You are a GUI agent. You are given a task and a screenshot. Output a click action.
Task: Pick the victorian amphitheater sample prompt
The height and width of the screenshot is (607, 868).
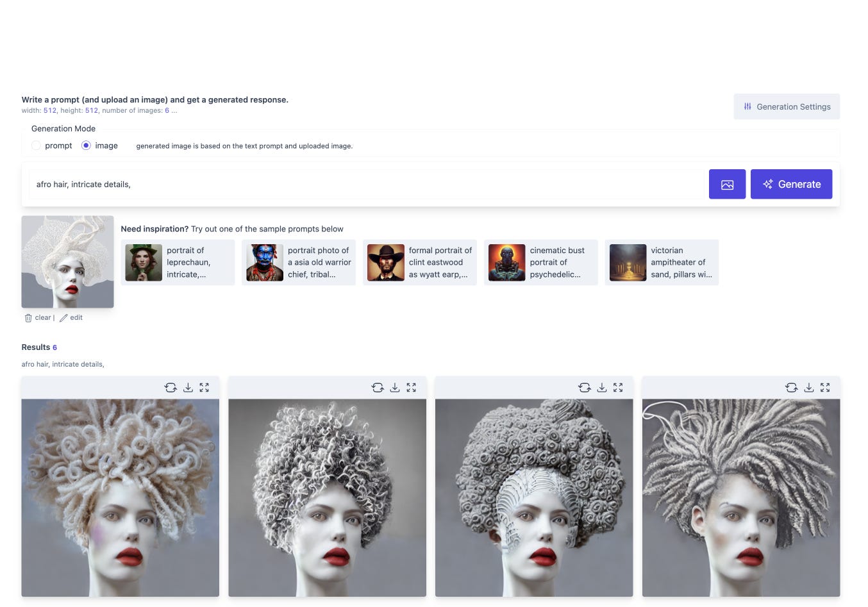click(x=662, y=262)
